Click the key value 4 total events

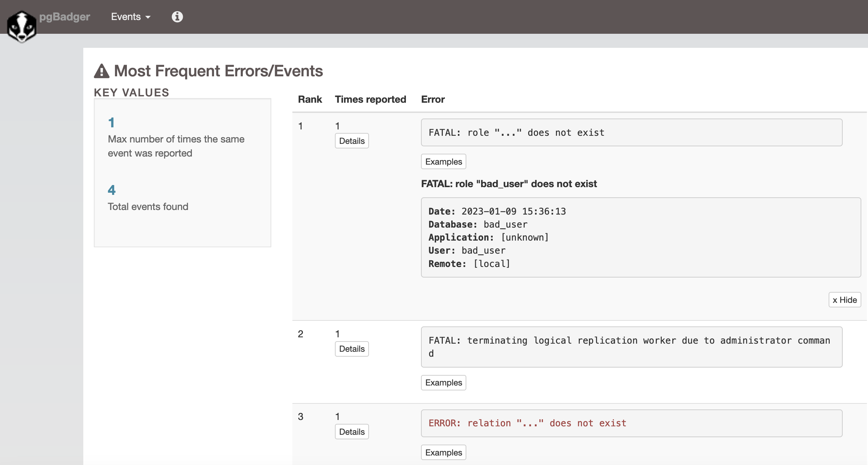[x=111, y=190]
